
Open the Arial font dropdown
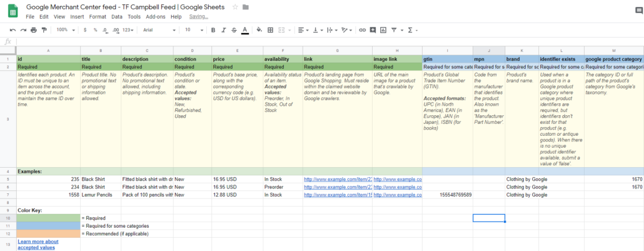pos(159,30)
